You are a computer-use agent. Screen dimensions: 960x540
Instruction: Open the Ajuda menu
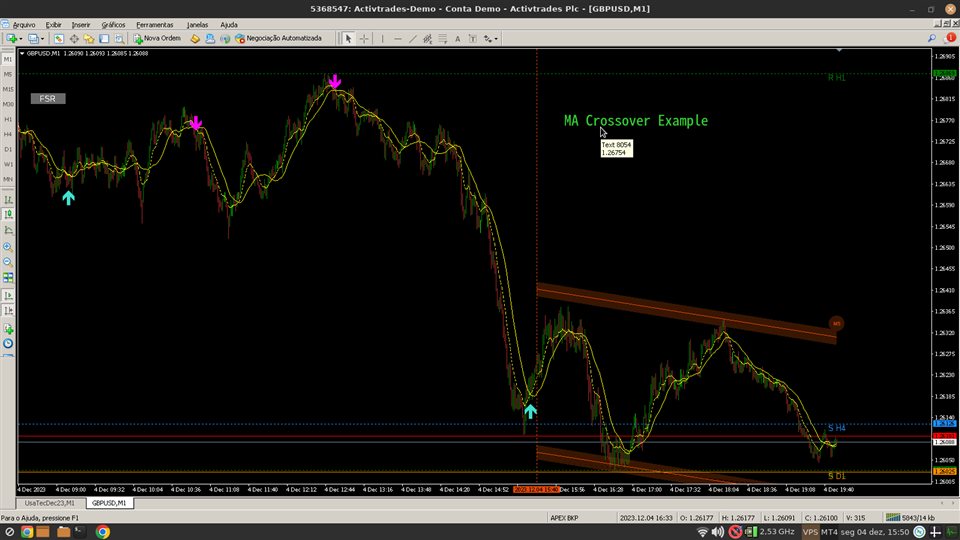point(229,24)
